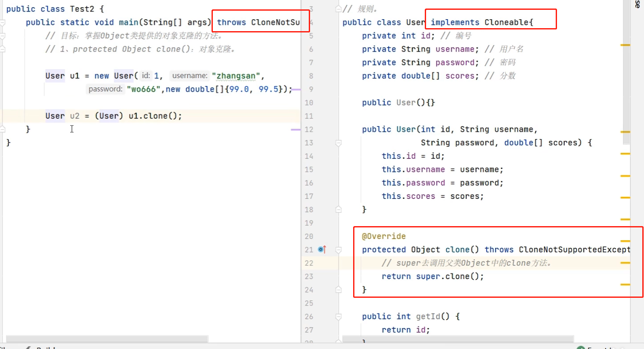Click the fold end marker at line 24
The width and height of the screenshot is (644, 349).
pos(338,290)
